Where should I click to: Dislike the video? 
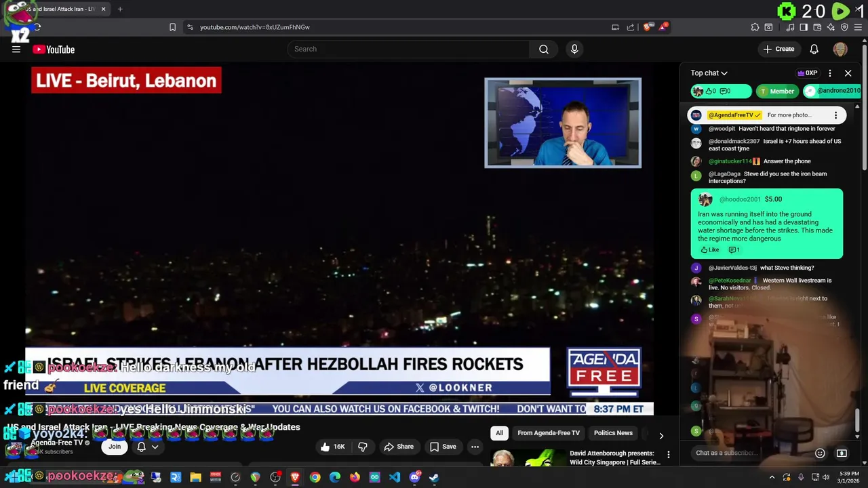tap(363, 447)
